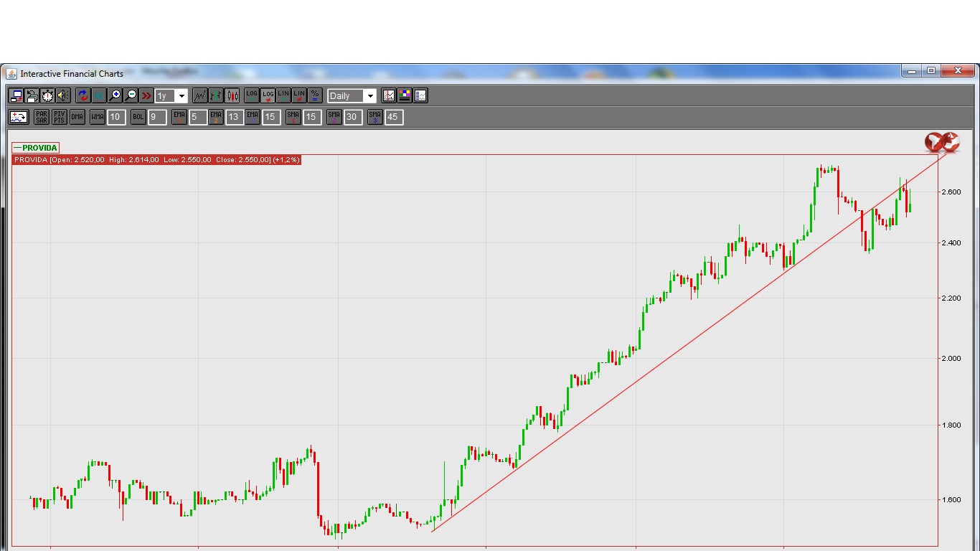Screen dimensions: 980x551
Task: Click the annotation tool icon starting the indicator toolbar
Action: (x=19, y=117)
